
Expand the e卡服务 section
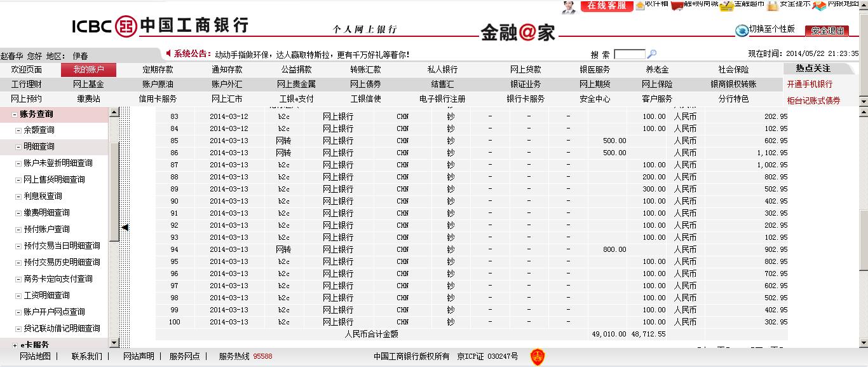click(14, 345)
